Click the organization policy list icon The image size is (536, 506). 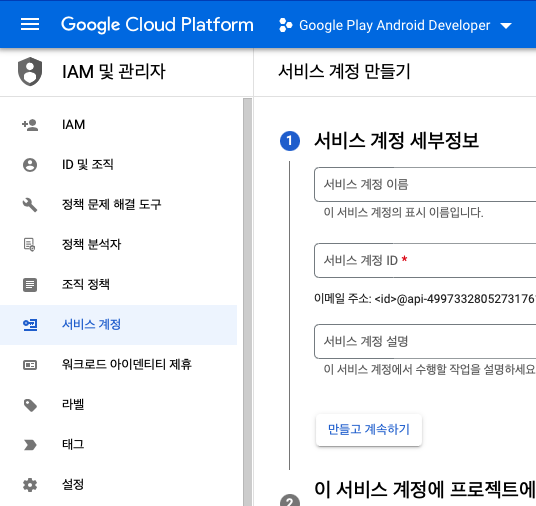tap(30, 285)
